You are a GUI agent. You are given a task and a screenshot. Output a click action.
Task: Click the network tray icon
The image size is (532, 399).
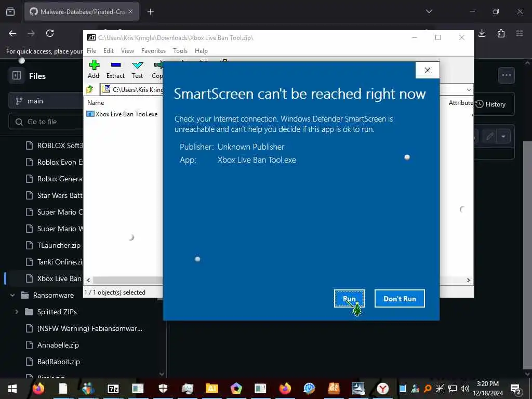[453, 389]
